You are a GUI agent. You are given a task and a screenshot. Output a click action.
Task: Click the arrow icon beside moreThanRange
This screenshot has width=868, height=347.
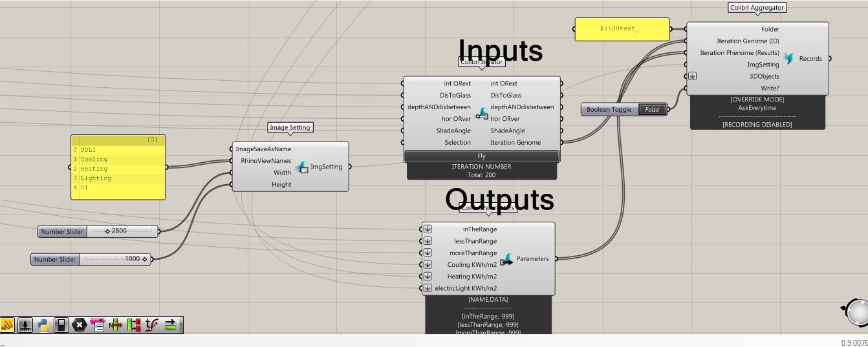pyautogui.click(x=428, y=253)
